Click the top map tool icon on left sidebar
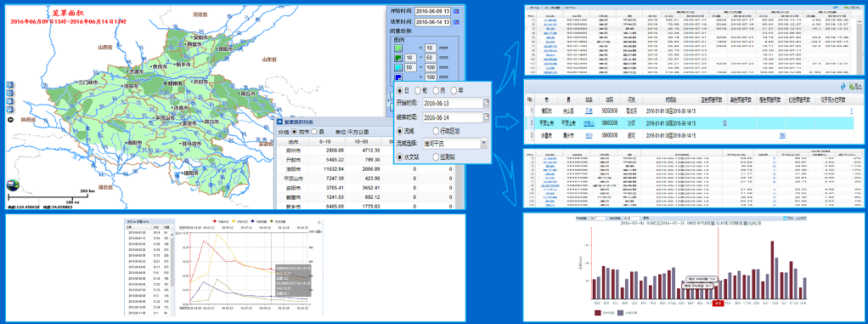Screen dimensions: 868x324 10,85
